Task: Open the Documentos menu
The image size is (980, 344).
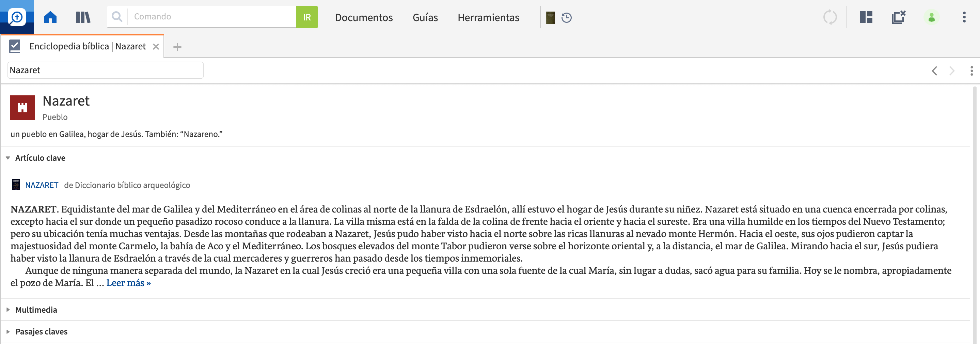Action: (x=364, y=17)
